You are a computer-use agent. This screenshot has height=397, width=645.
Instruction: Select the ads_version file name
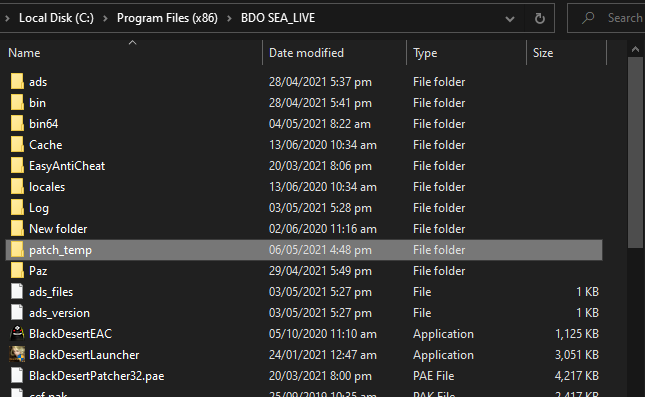(x=59, y=313)
